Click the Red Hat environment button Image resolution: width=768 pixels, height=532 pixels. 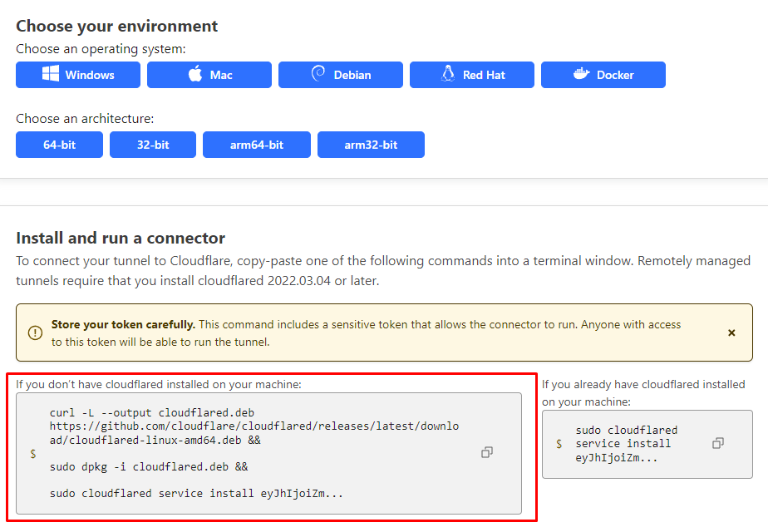[x=471, y=74]
